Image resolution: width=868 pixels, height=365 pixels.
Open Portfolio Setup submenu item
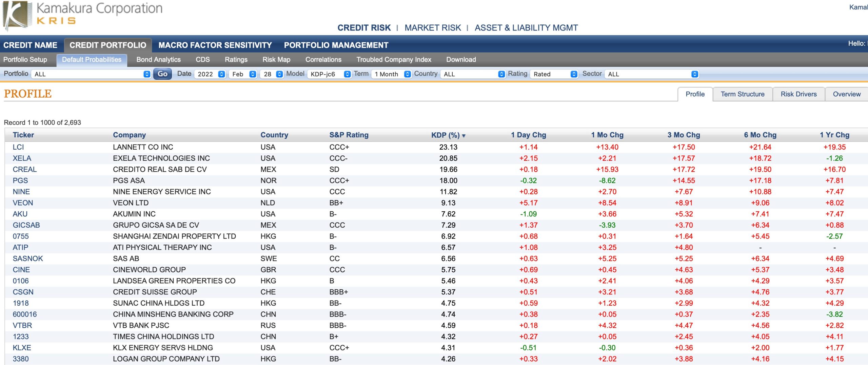coord(25,59)
